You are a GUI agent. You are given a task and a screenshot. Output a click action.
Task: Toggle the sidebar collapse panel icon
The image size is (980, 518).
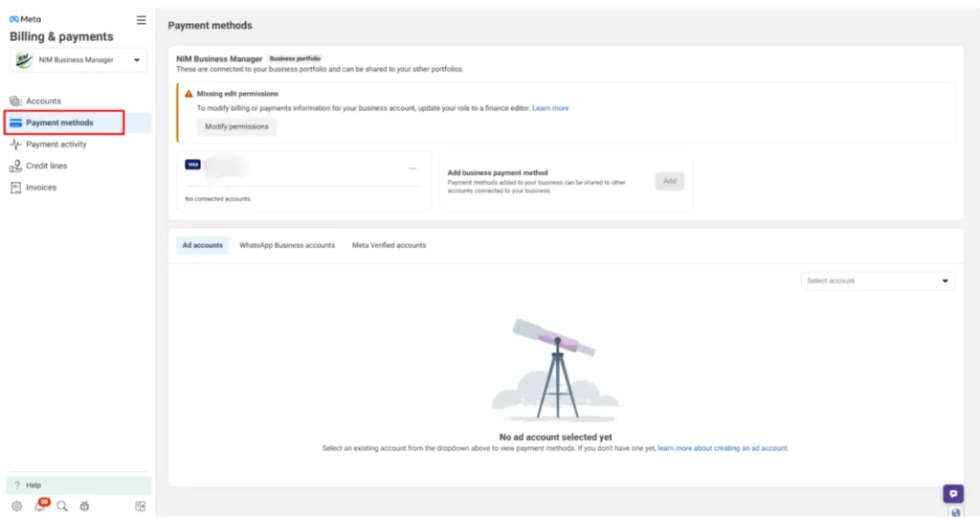pos(140,507)
